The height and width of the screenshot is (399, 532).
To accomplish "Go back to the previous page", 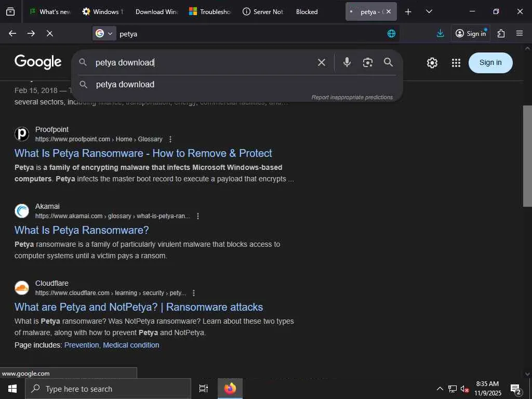I will point(12,33).
